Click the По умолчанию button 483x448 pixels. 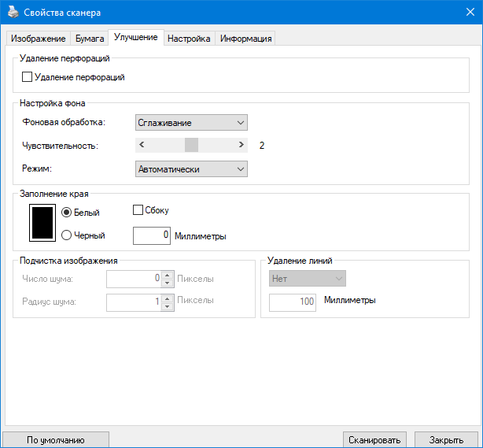pos(56,439)
